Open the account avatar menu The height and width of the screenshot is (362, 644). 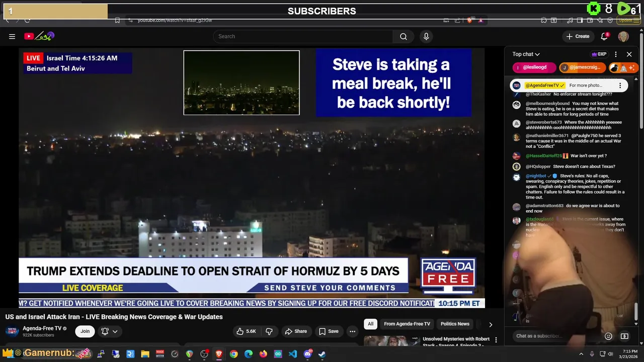[x=623, y=36]
